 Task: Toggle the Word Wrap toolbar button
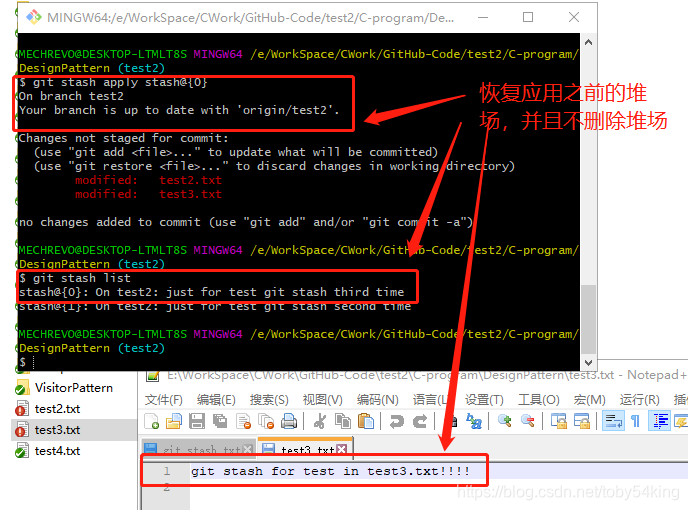613,421
